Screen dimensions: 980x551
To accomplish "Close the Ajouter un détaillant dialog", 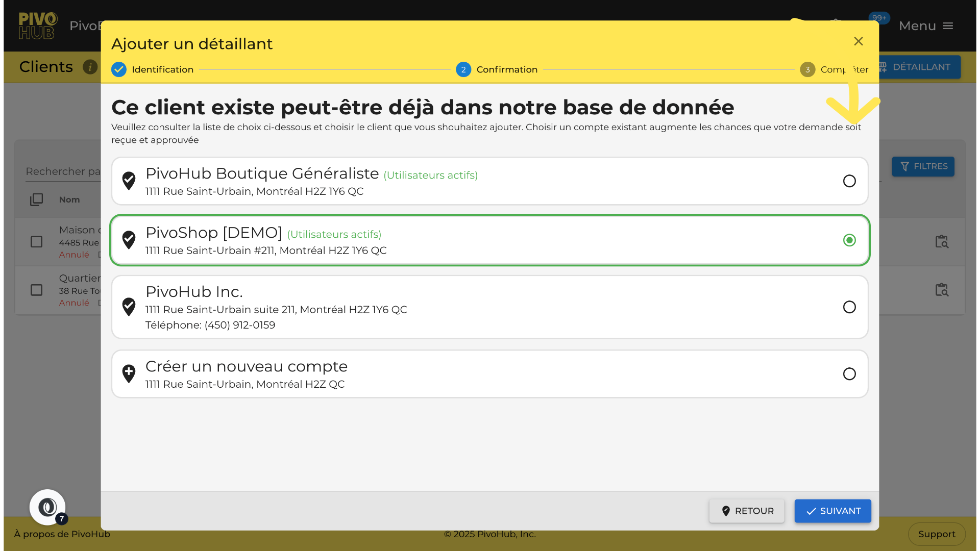I will click(x=859, y=41).
